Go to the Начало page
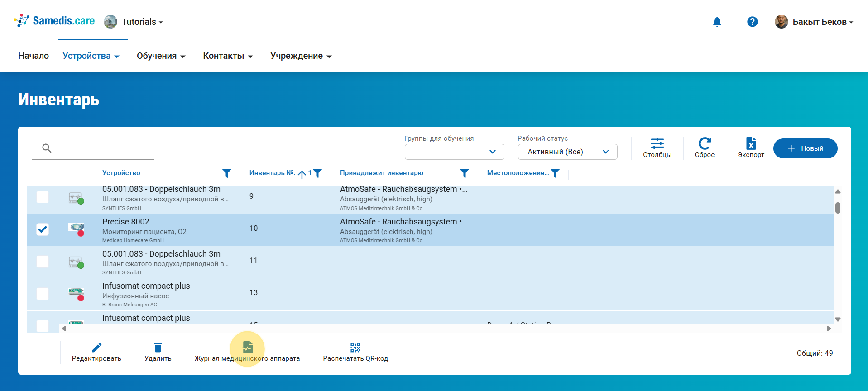The image size is (868, 391). pos(34,56)
